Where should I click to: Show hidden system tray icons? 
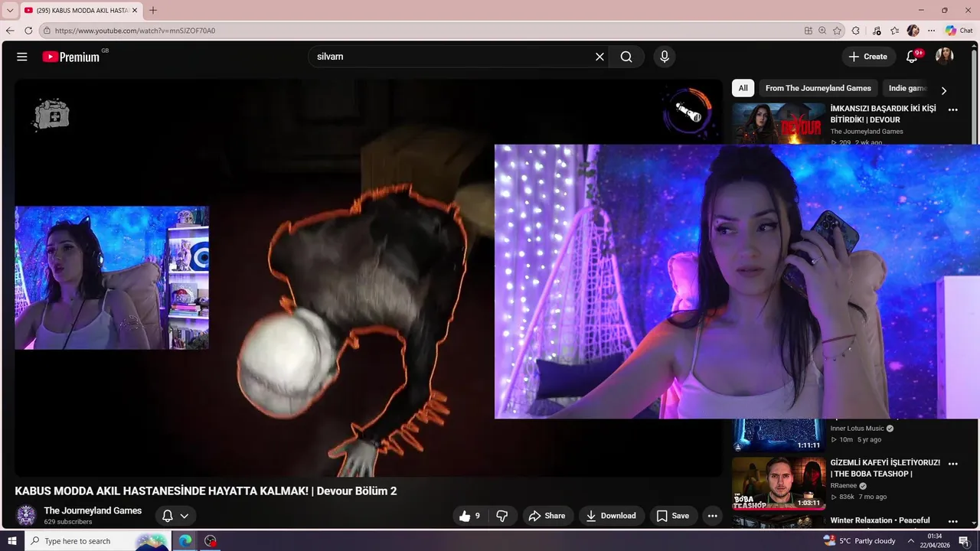911,541
